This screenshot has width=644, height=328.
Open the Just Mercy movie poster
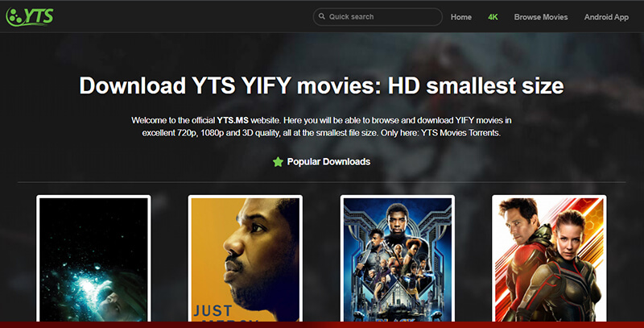click(x=246, y=259)
